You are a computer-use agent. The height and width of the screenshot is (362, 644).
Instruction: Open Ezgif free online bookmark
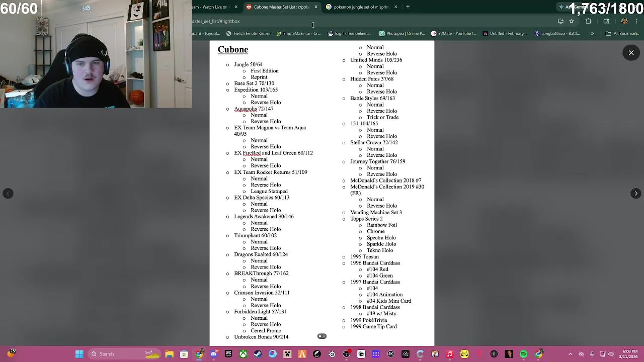click(350, 34)
